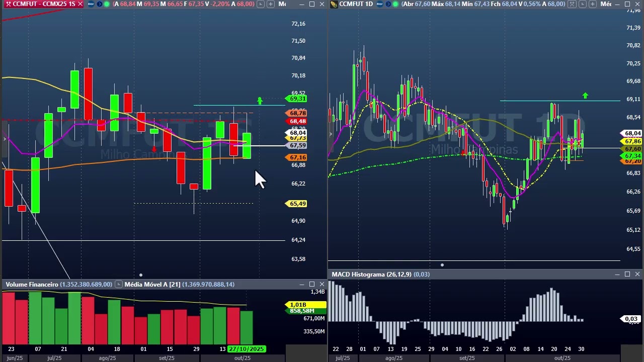Click the crossed-tools icon in 1D chart header

(x=573, y=4)
